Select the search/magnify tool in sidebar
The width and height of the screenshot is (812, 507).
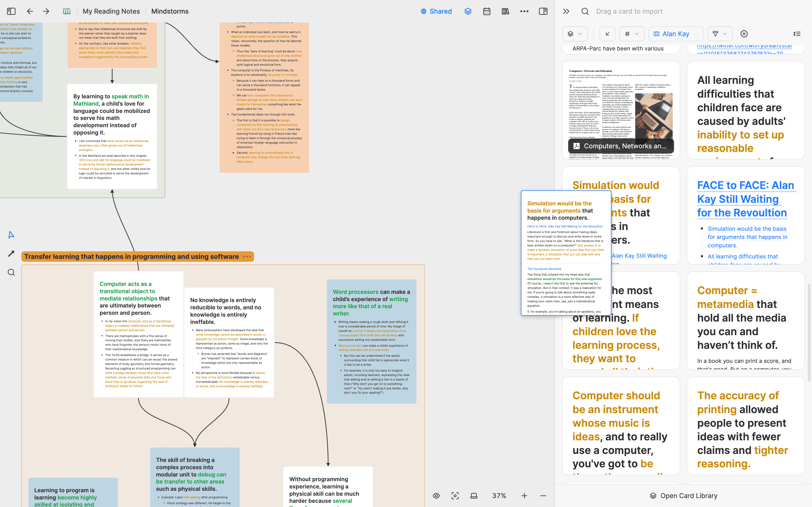(11, 271)
